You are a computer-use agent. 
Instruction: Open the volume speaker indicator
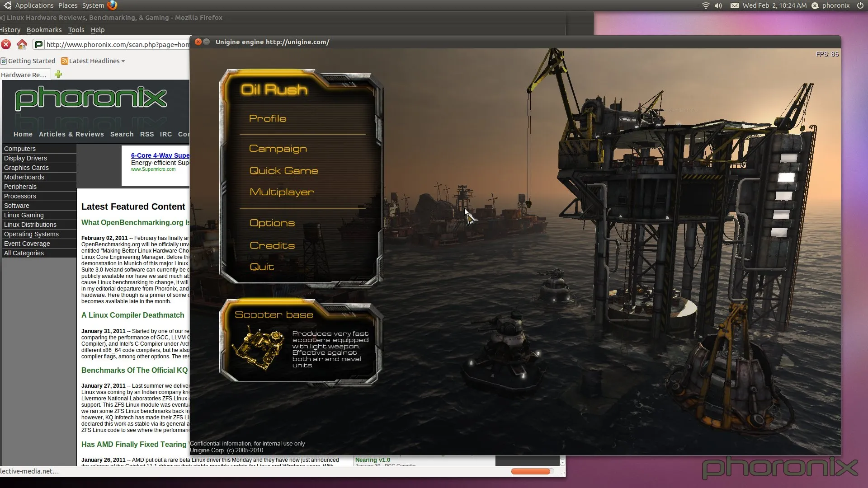click(x=718, y=5)
